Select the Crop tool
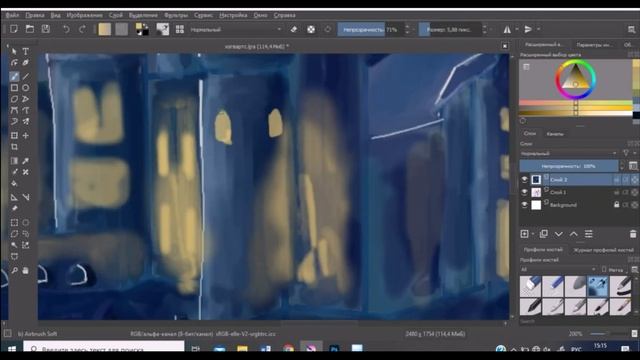 click(x=14, y=147)
